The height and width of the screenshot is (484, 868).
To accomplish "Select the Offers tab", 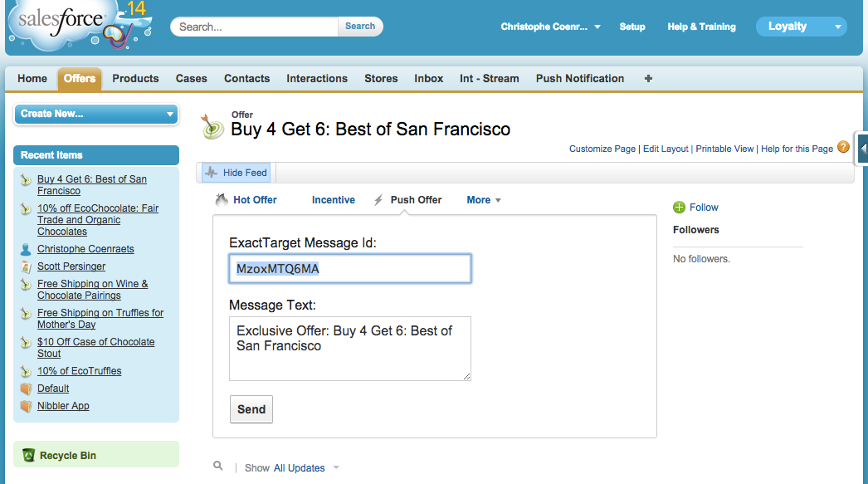I will (80, 79).
